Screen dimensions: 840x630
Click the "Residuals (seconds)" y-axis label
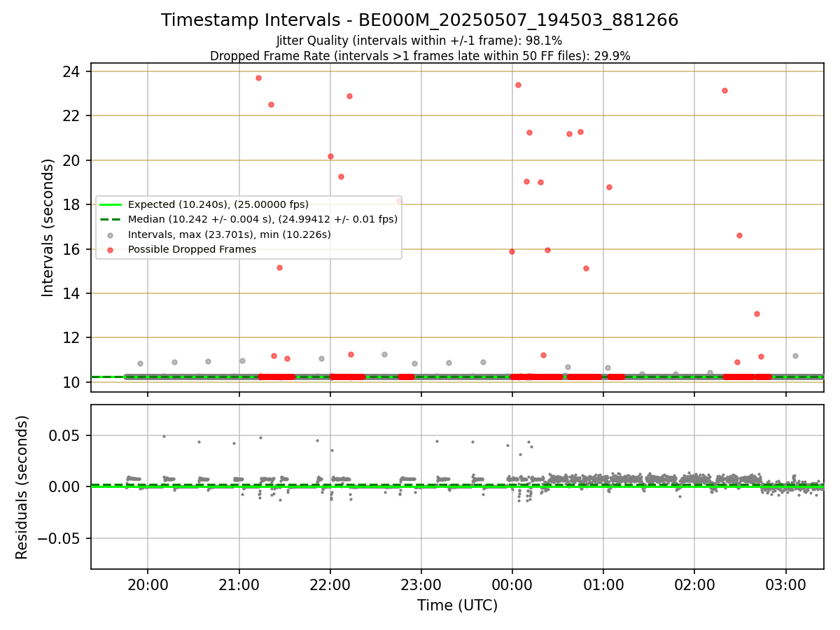click(x=22, y=487)
